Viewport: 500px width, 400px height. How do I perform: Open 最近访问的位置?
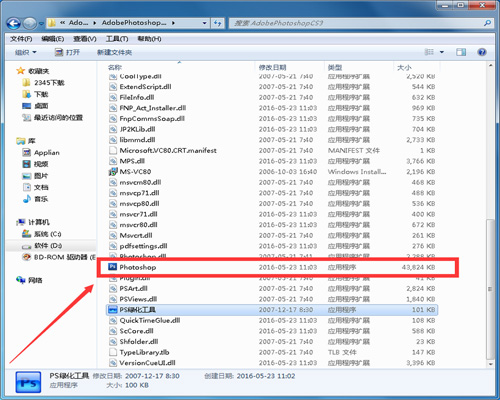point(52,118)
